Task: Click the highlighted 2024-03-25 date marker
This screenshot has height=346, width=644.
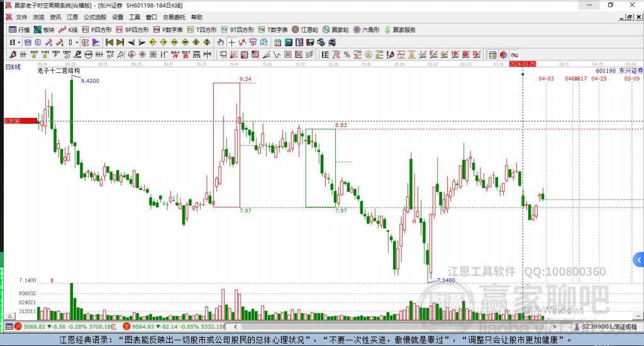Action: 523,64
